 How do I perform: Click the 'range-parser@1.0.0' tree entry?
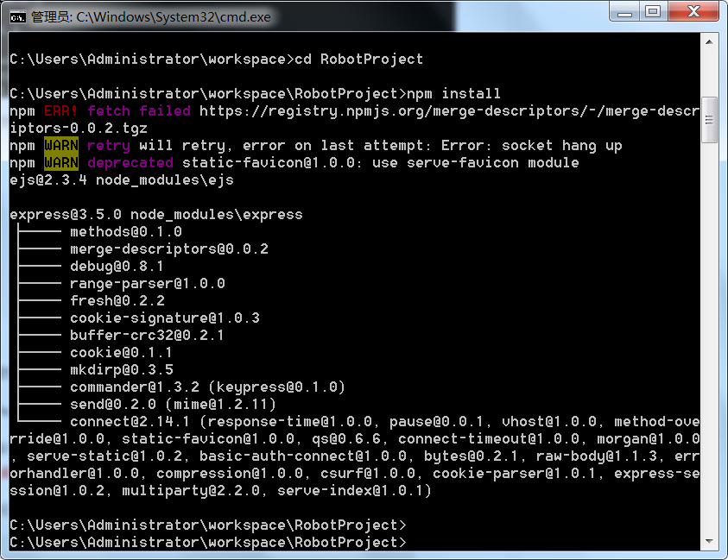(x=148, y=284)
